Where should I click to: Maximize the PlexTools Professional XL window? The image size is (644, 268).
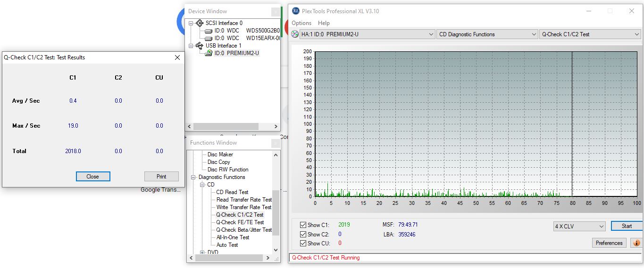(x=610, y=11)
